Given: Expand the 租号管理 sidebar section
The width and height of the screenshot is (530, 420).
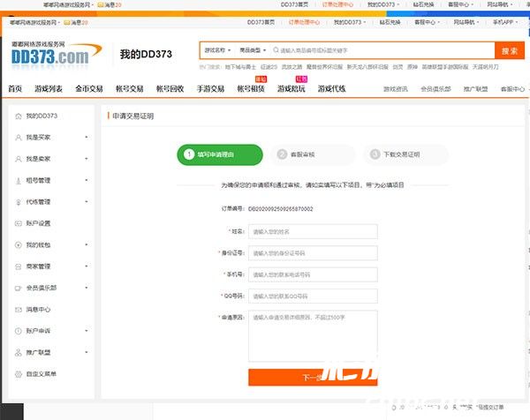Looking at the screenshot, I should (x=86, y=180).
